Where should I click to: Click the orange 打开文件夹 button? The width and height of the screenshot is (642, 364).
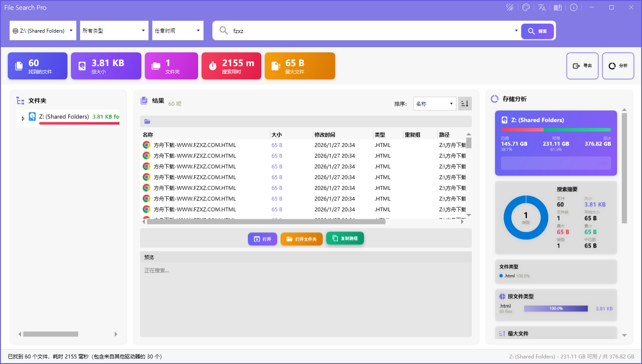coord(302,239)
